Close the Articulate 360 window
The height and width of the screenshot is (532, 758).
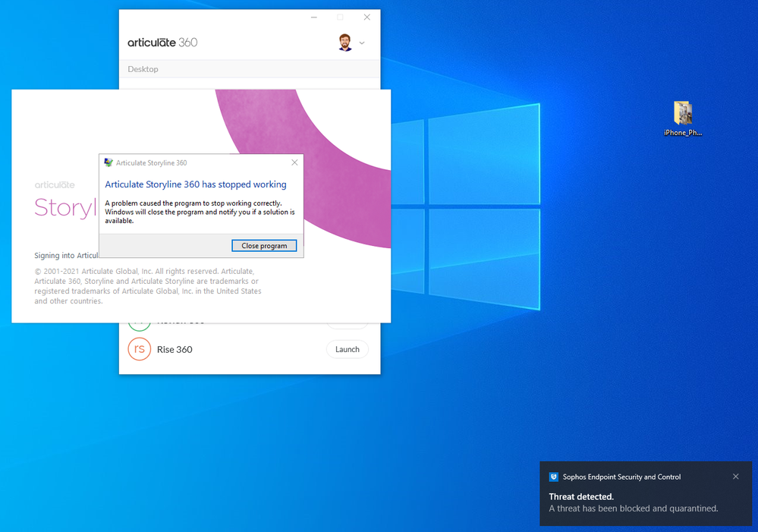(x=367, y=17)
